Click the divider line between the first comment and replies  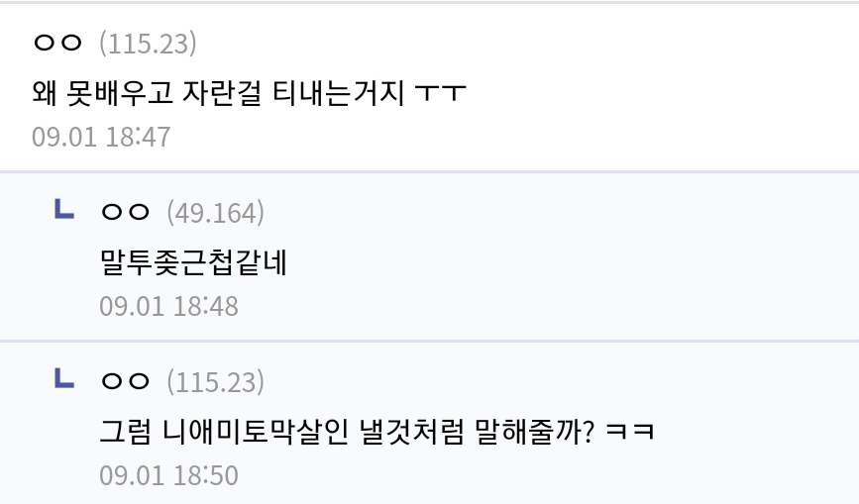tap(430, 172)
